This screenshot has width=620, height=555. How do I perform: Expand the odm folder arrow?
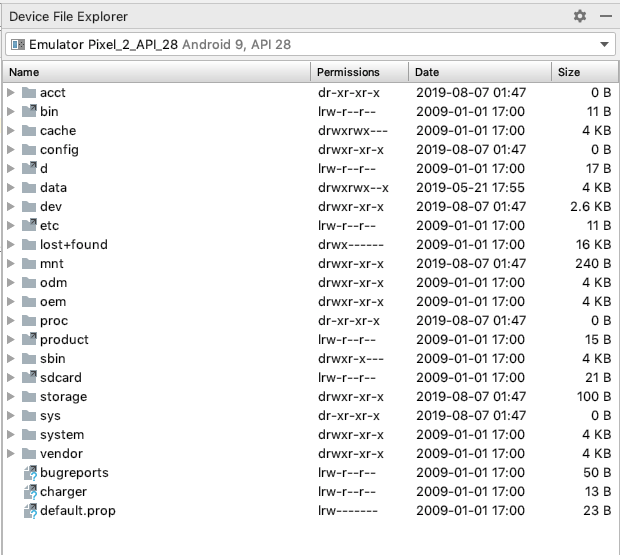pos(11,282)
